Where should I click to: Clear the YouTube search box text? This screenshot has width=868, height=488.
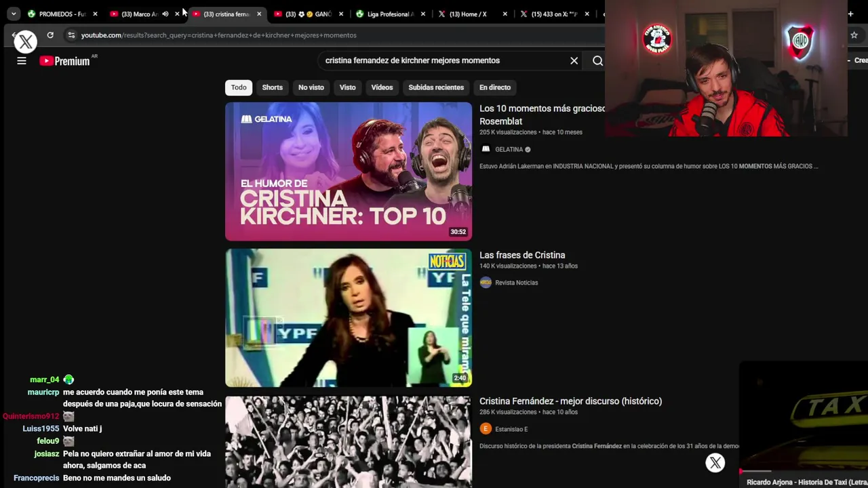(x=574, y=60)
